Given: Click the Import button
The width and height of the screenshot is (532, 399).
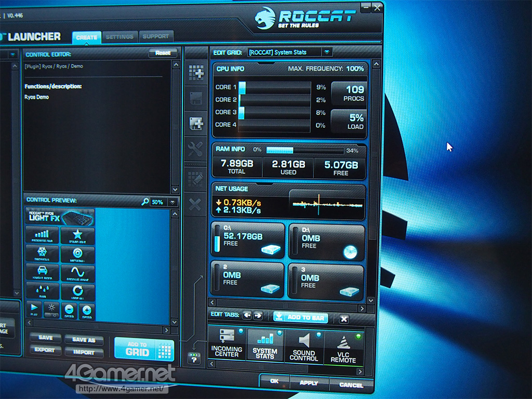Looking at the screenshot, I should click(x=84, y=352).
